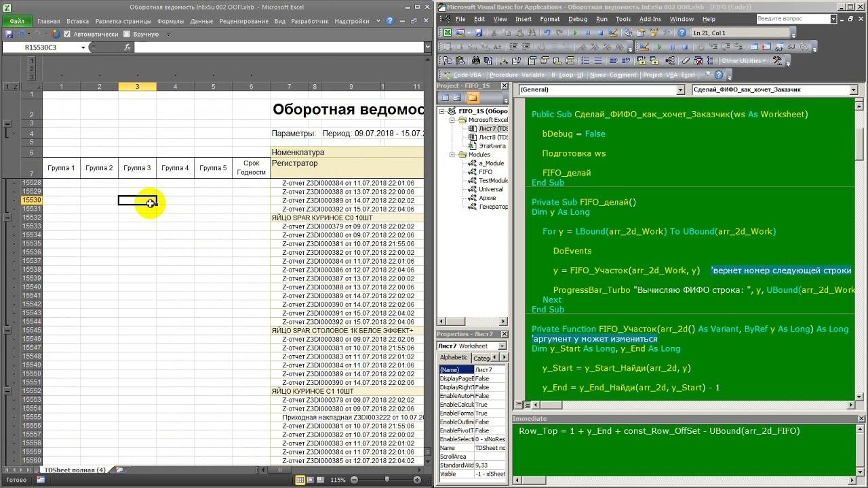Collapse the Modules folder in project tree
The height and width of the screenshot is (488, 868).
pos(453,155)
